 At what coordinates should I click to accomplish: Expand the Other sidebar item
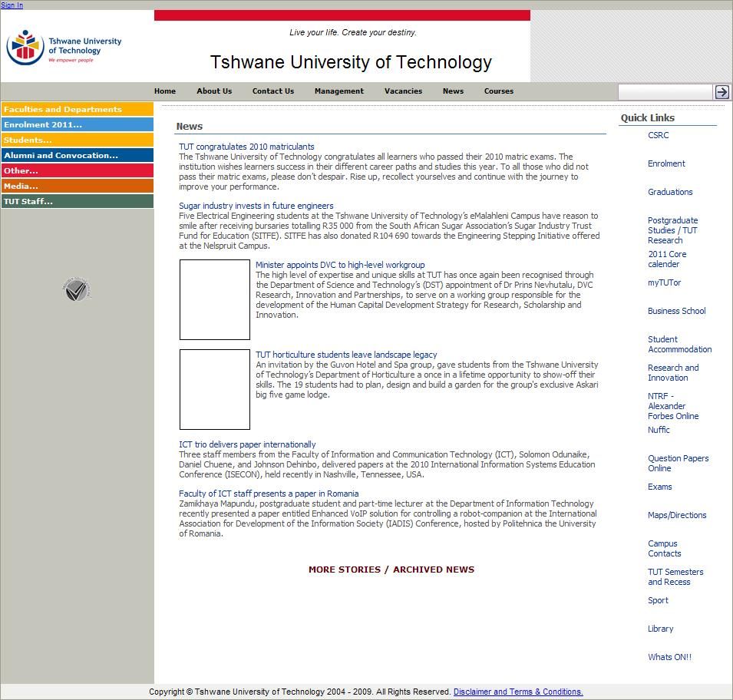click(77, 170)
